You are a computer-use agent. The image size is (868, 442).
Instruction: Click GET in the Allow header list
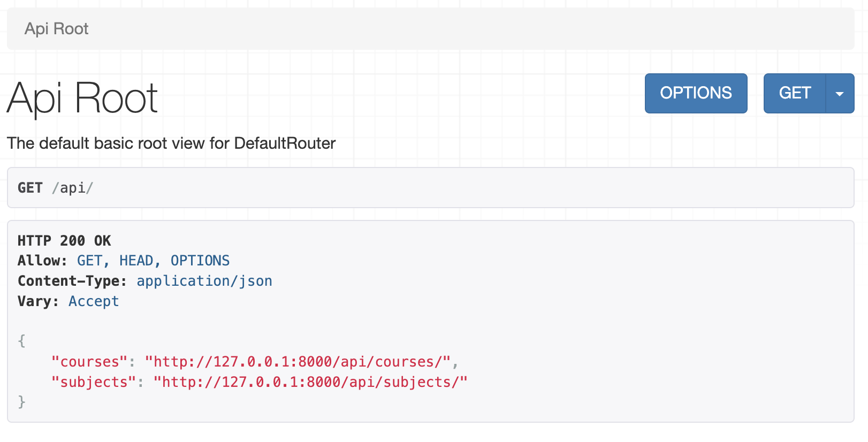point(89,261)
